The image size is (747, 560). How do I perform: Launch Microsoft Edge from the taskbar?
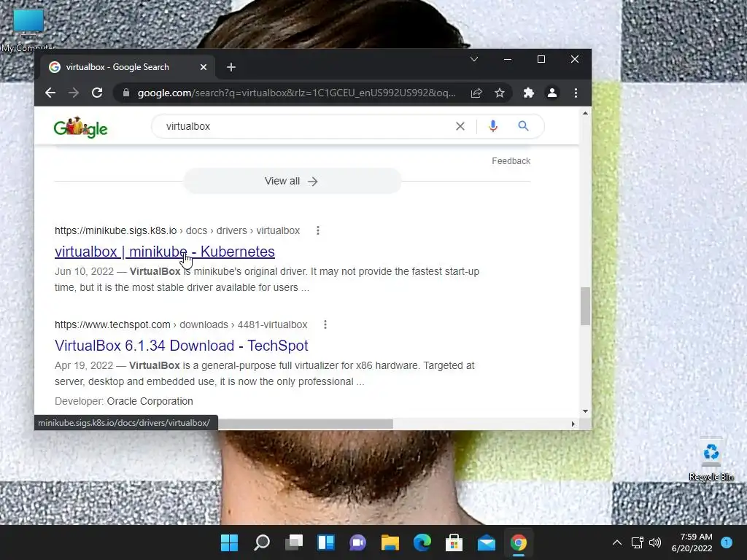click(x=422, y=542)
